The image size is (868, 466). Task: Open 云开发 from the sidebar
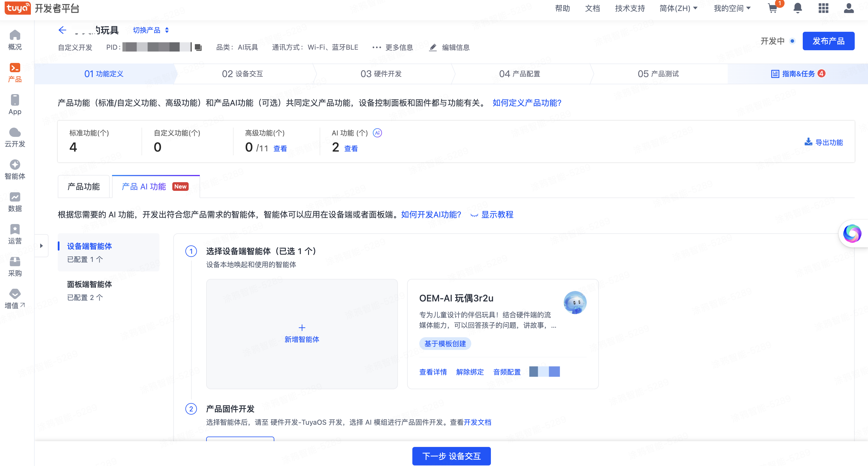[x=15, y=137]
